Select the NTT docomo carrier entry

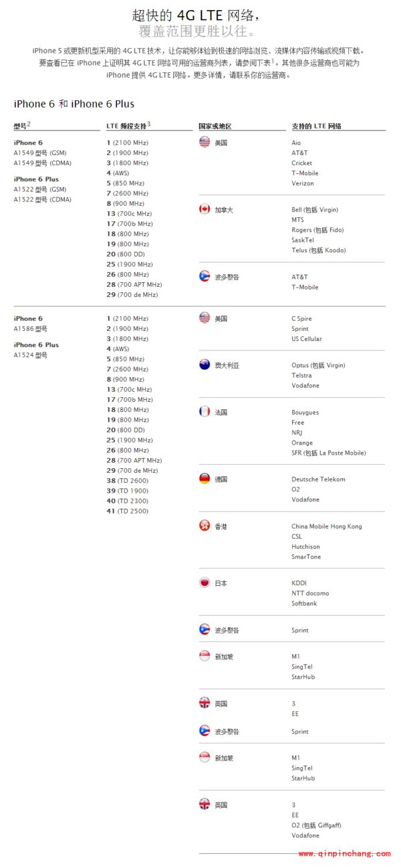[310, 593]
